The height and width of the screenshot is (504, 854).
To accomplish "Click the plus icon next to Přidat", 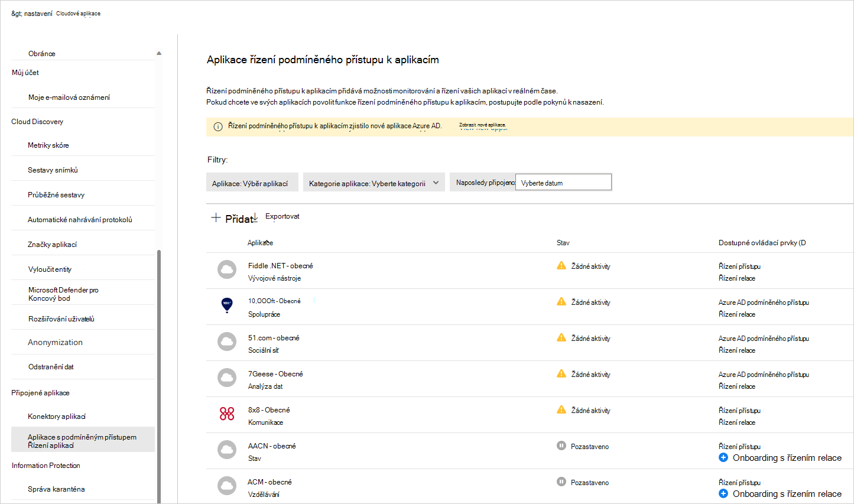I will coord(216,217).
